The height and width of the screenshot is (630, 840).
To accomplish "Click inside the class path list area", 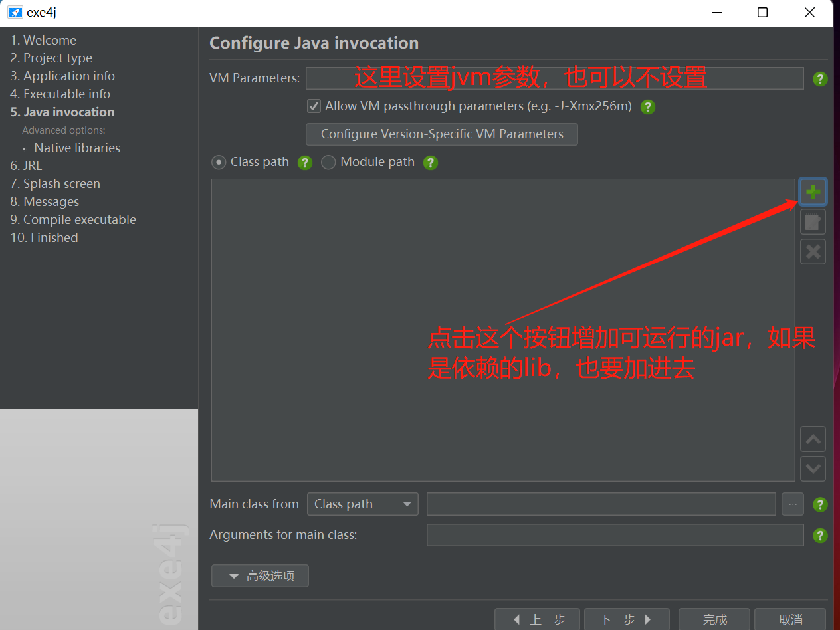I will coord(503,330).
